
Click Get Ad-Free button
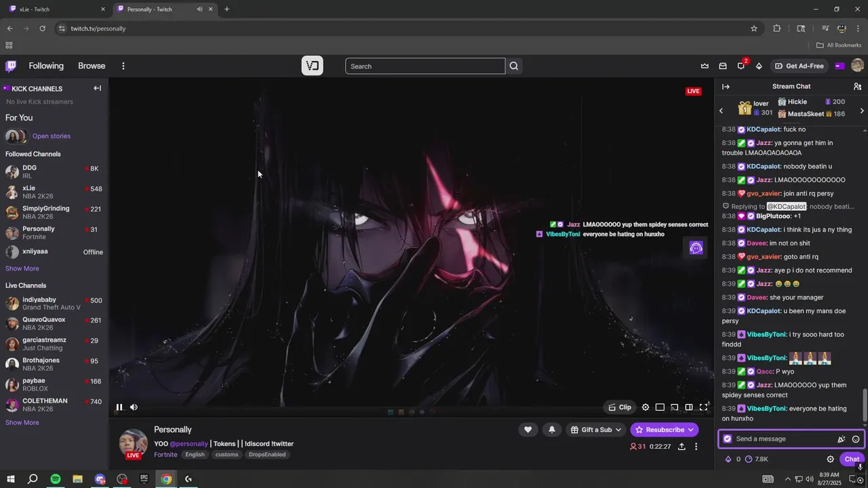pos(800,66)
